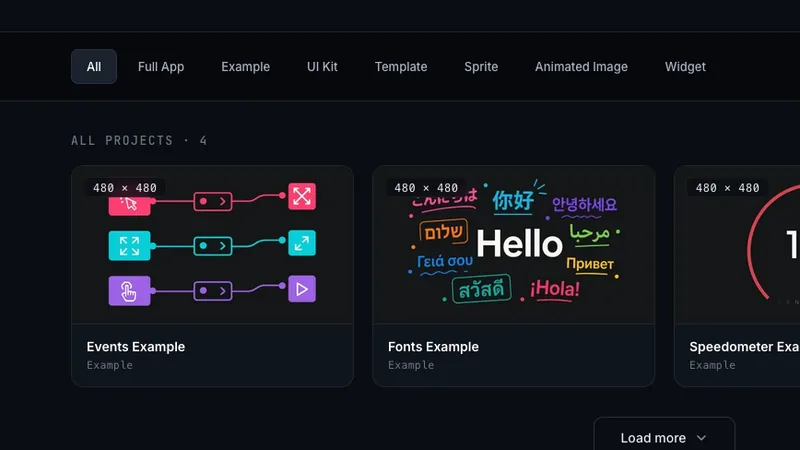Click the Events Example title

tap(136, 347)
